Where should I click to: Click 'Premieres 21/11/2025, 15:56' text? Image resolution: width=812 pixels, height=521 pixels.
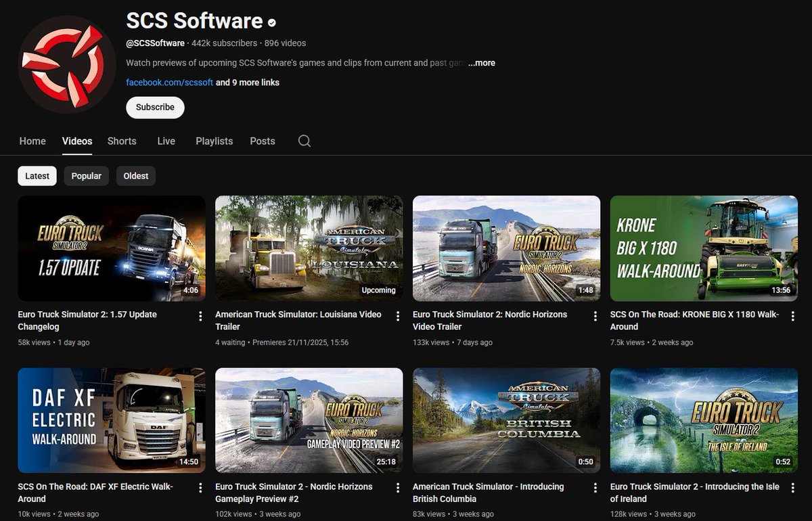coord(300,342)
